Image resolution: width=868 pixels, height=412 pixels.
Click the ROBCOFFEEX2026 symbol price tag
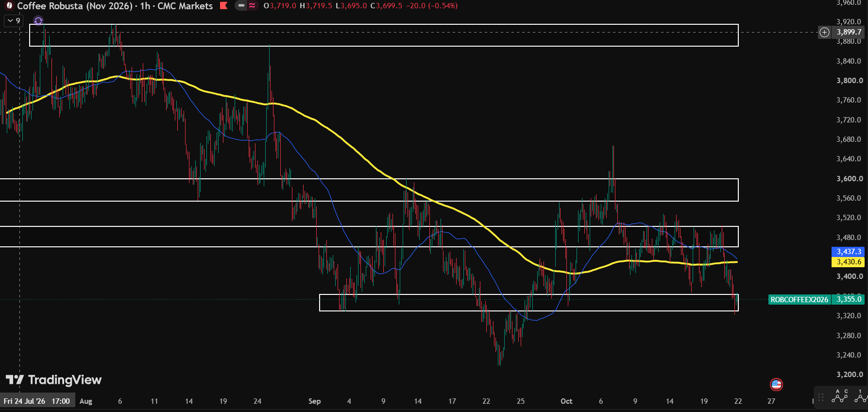click(799, 299)
